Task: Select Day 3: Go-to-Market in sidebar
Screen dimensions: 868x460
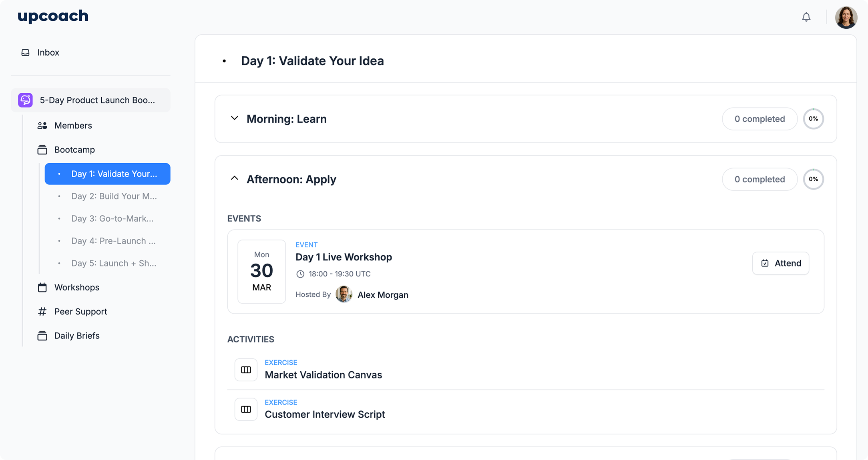Action: 112,218
